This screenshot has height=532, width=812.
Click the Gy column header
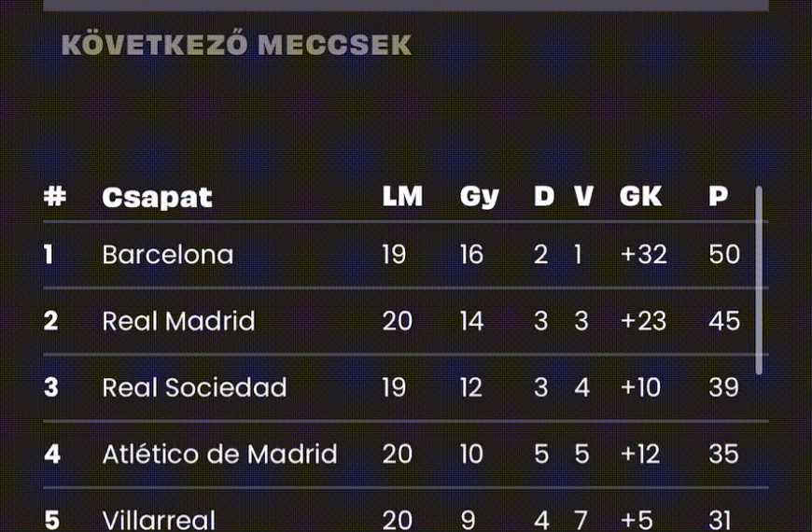[479, 197]
